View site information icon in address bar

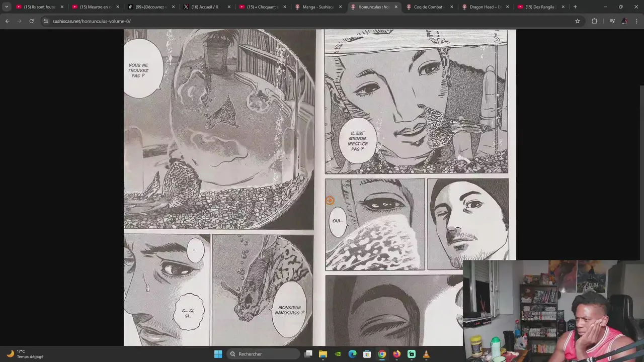pyautogui.click(x=46, y=21)
